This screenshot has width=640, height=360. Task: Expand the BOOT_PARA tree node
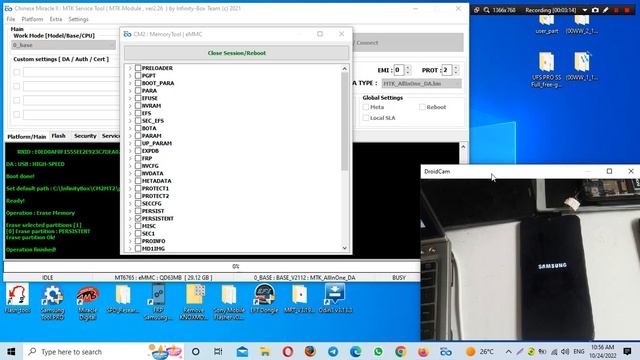pos(130,83)
